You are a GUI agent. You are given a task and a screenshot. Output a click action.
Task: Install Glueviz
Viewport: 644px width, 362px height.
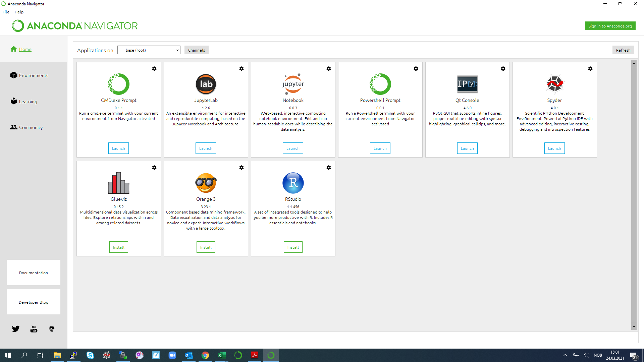119,247
